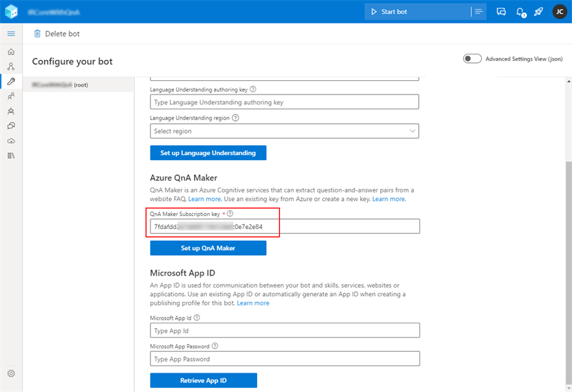Open the Package manager library icon

(x=11, y=155)
